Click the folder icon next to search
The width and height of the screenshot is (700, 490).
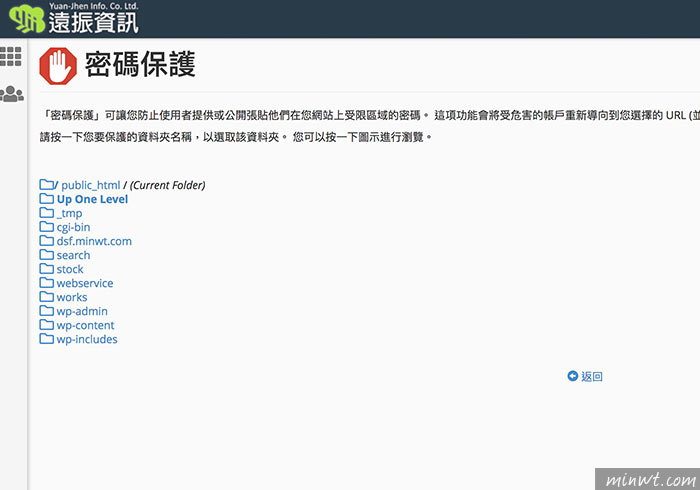[x=46, y=254]
